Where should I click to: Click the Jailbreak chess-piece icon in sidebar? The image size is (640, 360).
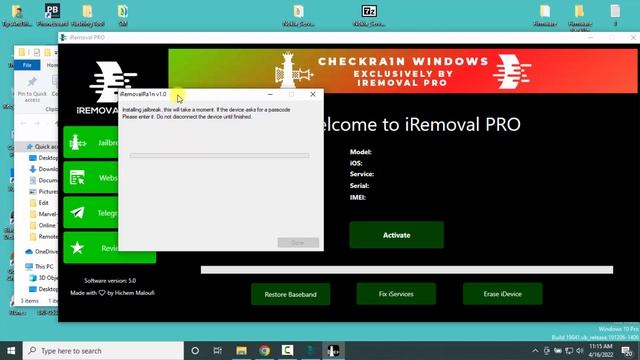(78, 143)
